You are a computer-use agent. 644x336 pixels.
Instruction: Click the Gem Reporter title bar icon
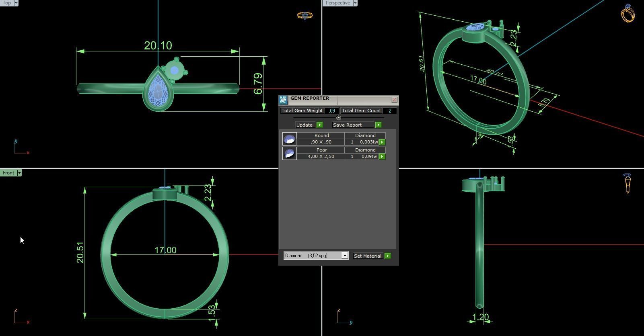[283, 100]
